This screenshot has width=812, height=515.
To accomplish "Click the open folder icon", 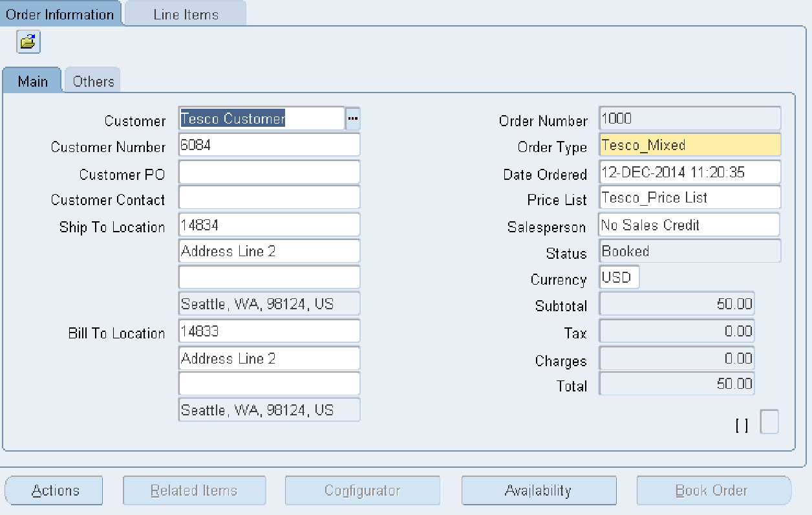I will click(28, 42).
